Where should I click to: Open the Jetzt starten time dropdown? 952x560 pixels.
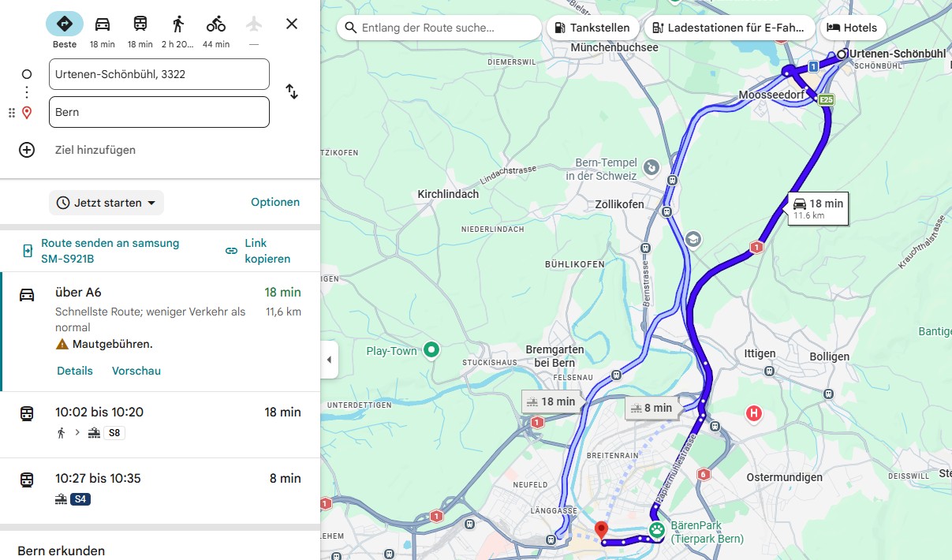pyautogui.click(x=106, y=203)
